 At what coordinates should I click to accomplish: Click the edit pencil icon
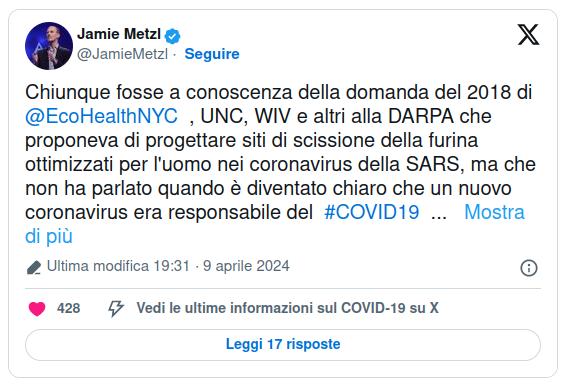click(x=34, y=268)
